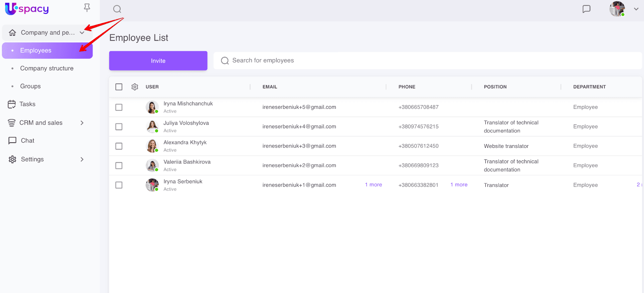Select the checkbox next to Alexandra Khytyk

pos(119,146)
